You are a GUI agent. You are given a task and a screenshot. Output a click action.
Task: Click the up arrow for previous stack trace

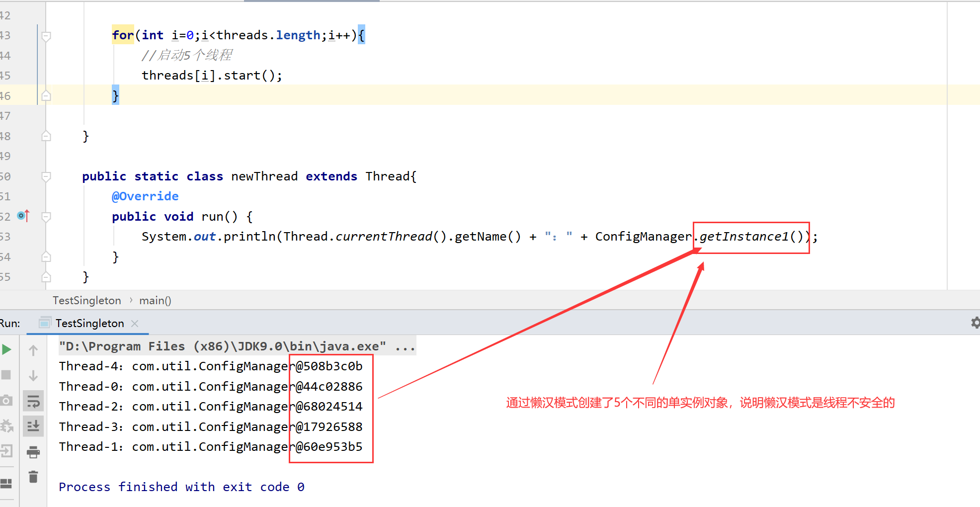33,350
